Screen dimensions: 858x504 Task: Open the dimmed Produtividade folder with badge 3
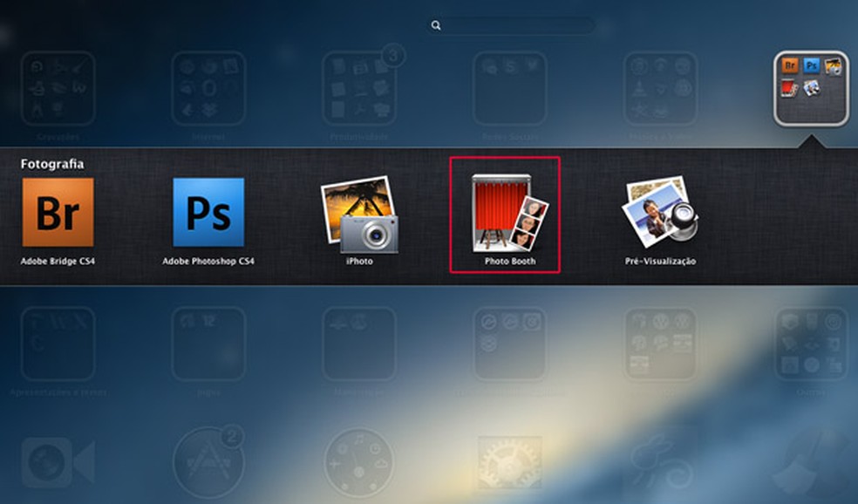tap(359, 89)
